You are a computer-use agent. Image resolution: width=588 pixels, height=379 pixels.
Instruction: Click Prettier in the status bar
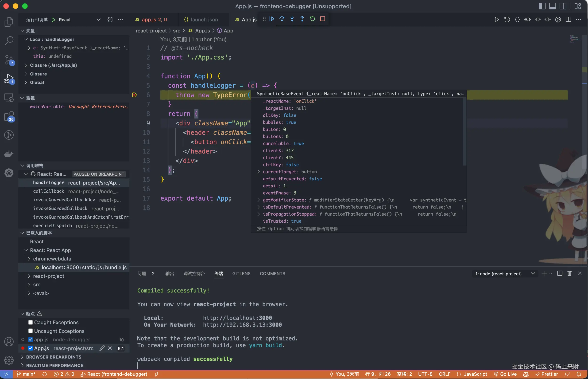coord(547,374)
